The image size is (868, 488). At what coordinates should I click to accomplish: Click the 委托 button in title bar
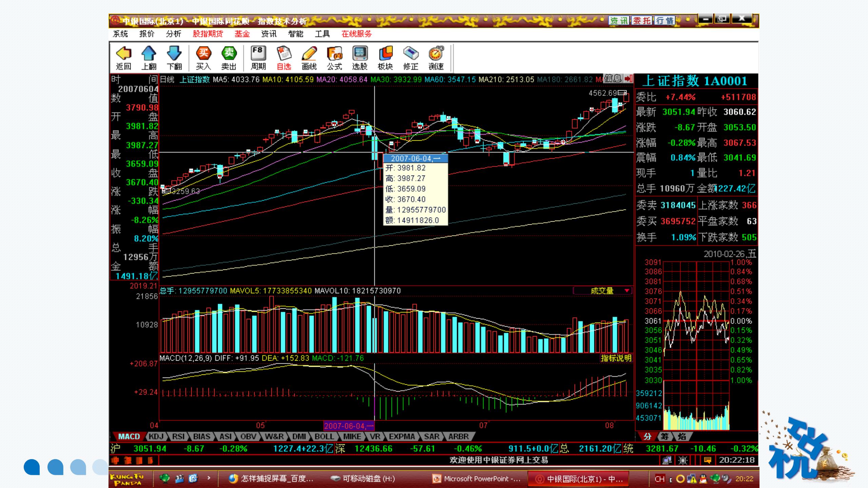[642, 21]
